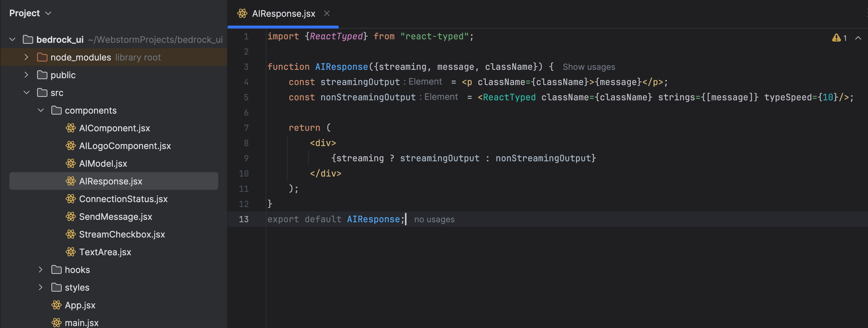Click the up chevron beside warning count
Screen dimensions: 868x328
point(858,38)
